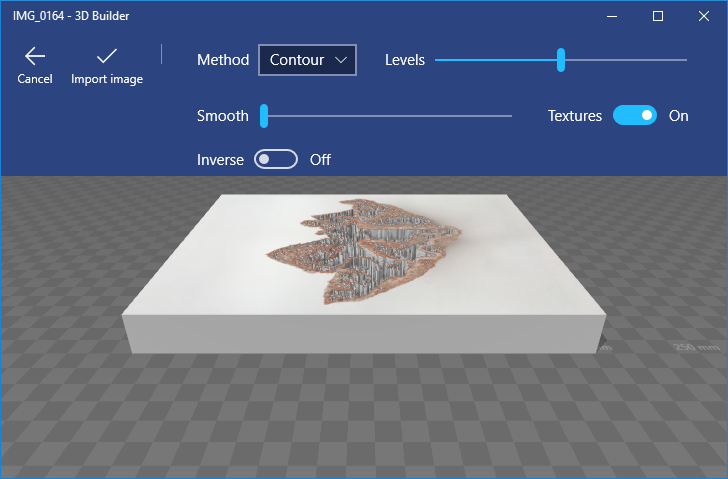Click the Cancel back arrow icon
The height and width of the screenshot is (479, 728).
(35, 56)
